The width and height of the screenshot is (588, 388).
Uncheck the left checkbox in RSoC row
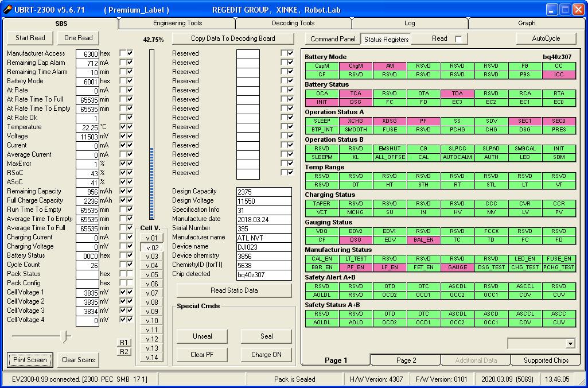coord(123,173)
